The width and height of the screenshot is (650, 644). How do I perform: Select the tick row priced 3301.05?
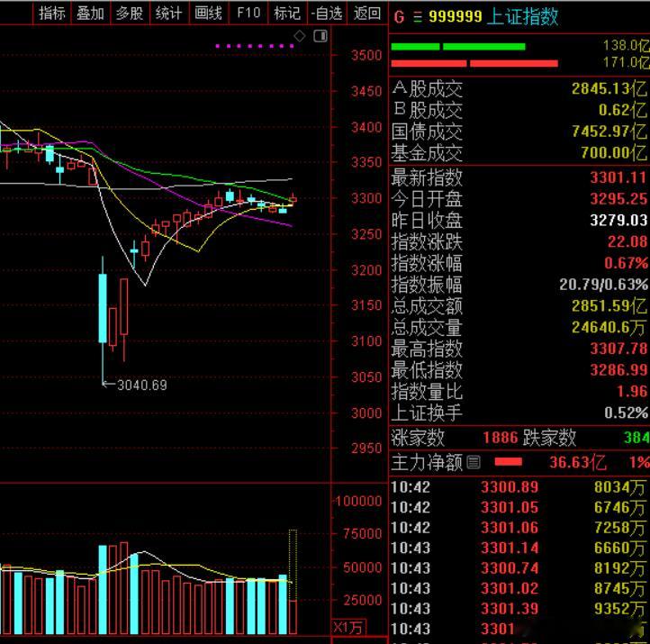pyautogui.click(x=519, y=508)
